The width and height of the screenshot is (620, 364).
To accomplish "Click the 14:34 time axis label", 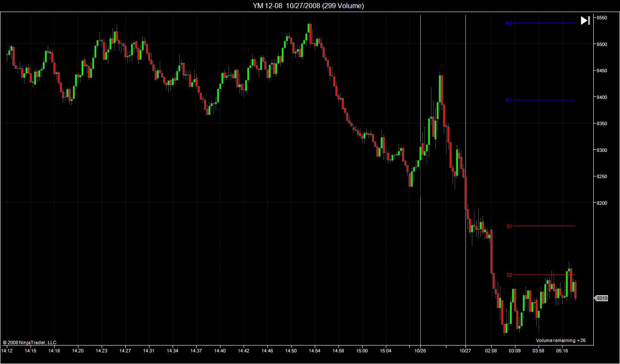I will 173,351.
